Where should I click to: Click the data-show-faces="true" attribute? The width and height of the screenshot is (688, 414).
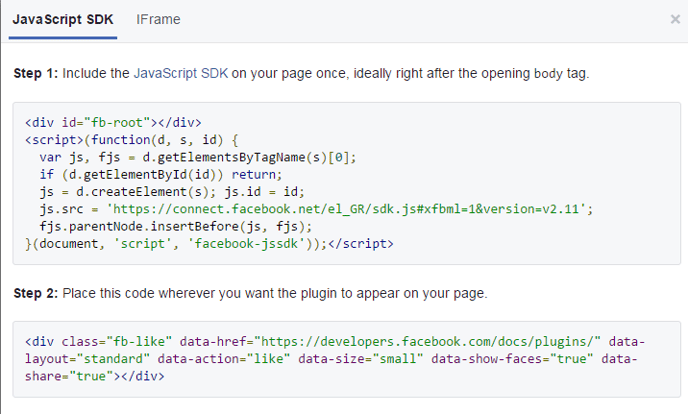pyautogui.click(x=512, y=359)
